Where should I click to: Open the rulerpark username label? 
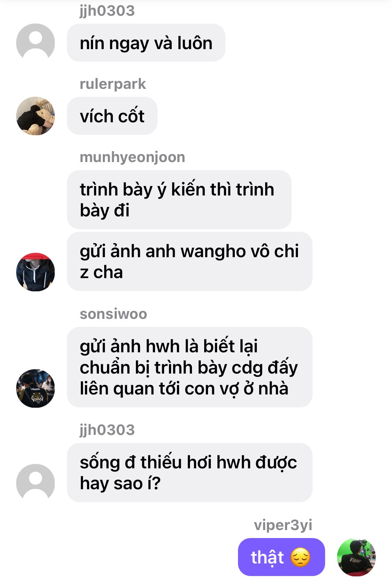(x=113, y=84)
